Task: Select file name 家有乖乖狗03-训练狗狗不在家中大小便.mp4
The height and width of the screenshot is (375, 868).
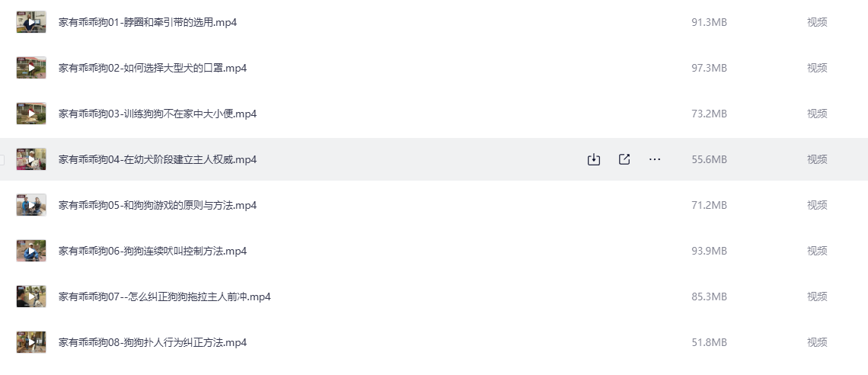Action: [158, 114]
